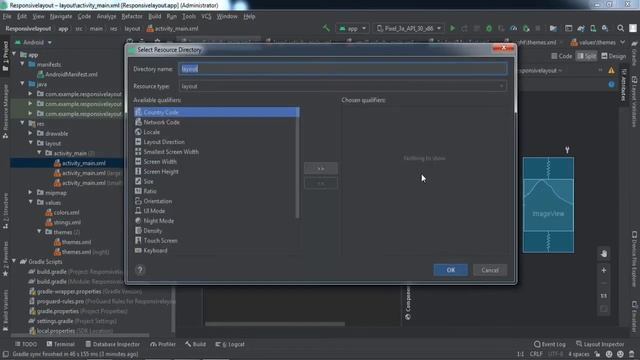Viewport: 640px width, 360px height.
Task: Open the Emulator side tab
Action: [x=634, y=317]
